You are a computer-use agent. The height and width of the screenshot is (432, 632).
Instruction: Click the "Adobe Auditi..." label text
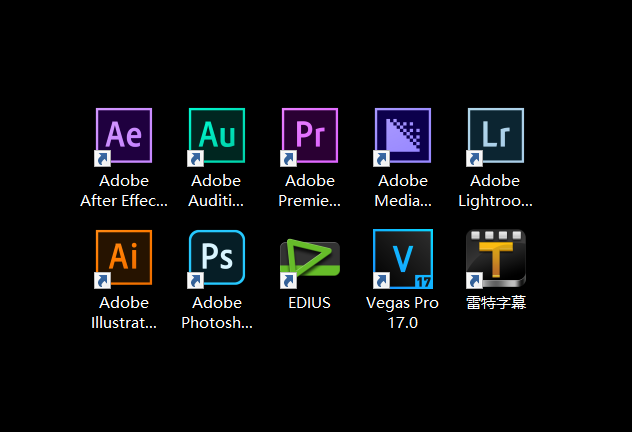[216, 191]
